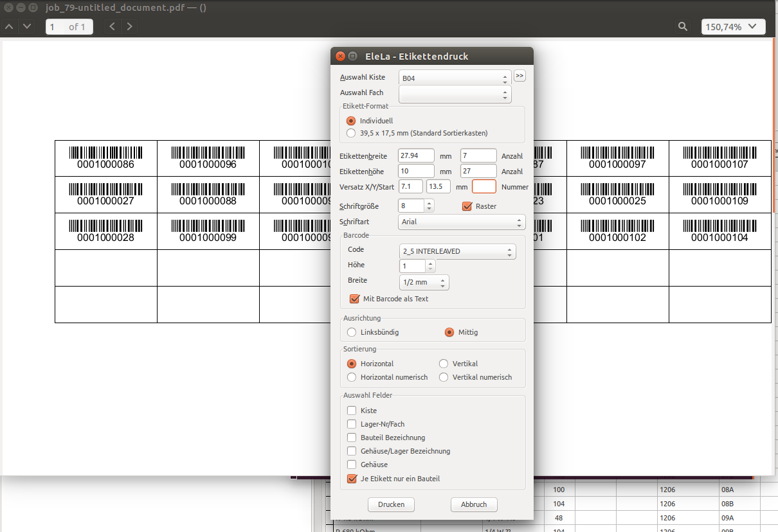Click the history back arrow in PDF viewer
The image size is (778, 532).
click(x=113, y=26)
